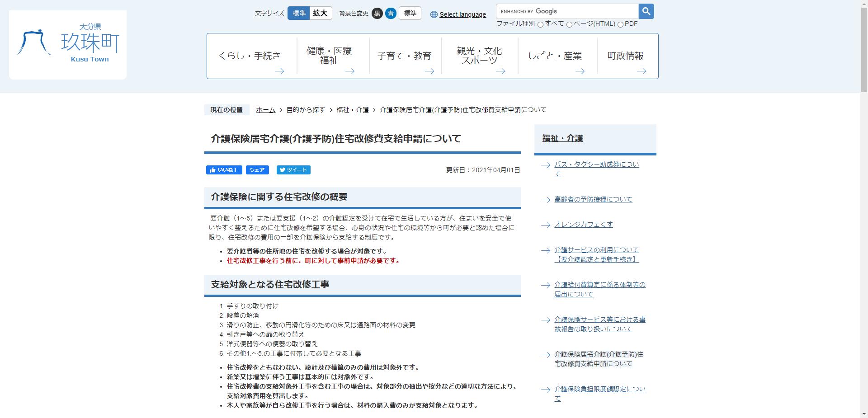Click the arrow icon under しごと・産業
Viewport: 868px width, 418px height.
click(x=580, y=71)
